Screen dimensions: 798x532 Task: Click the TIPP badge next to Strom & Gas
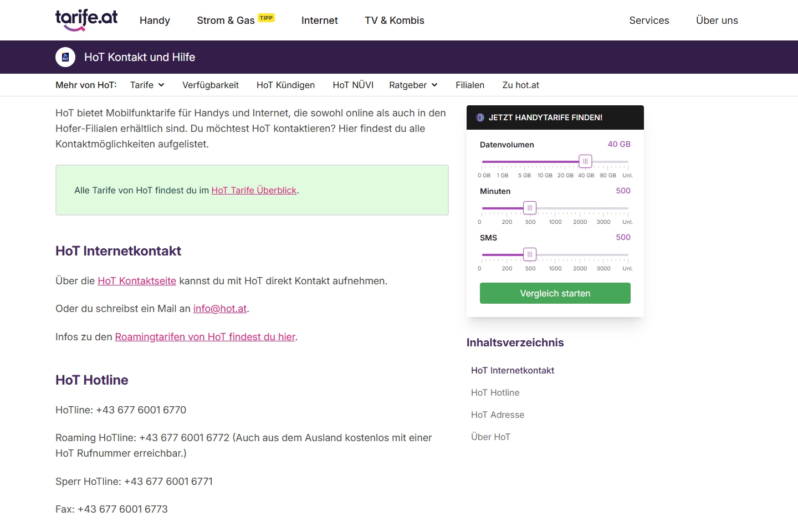coord(266,18)
